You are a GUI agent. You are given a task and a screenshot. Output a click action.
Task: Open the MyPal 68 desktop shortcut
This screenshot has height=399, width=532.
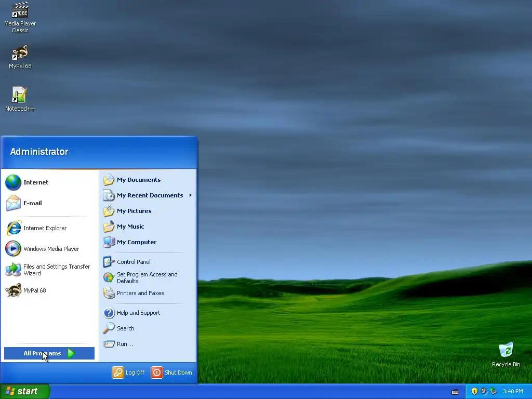pos(20,57)
